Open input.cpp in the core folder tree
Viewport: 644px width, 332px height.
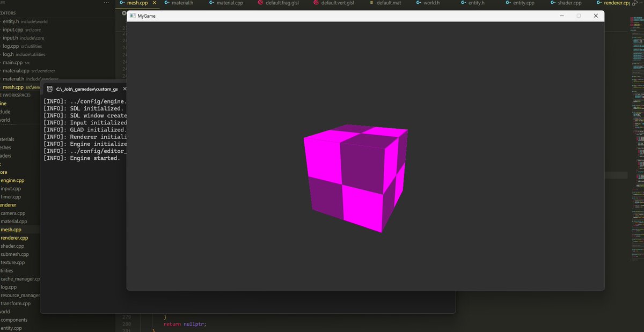point(11,189)
